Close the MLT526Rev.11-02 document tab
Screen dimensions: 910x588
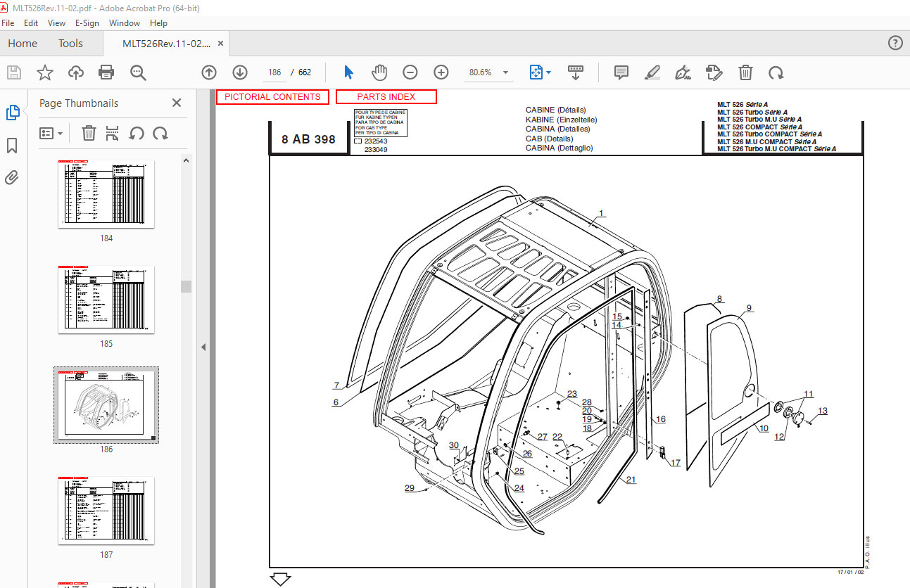[221, 44]
